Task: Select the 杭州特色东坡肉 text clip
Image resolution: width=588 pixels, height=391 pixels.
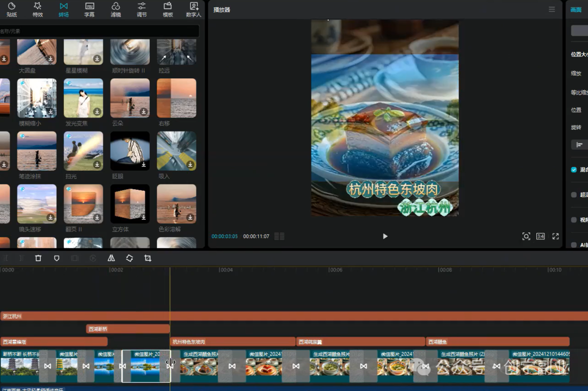Action: tap(233, 342)
